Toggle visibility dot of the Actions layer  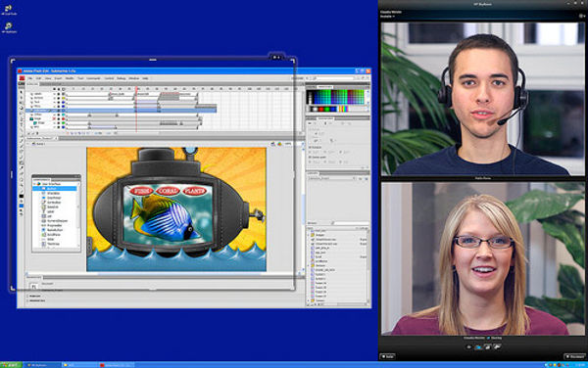coord(54,98)
